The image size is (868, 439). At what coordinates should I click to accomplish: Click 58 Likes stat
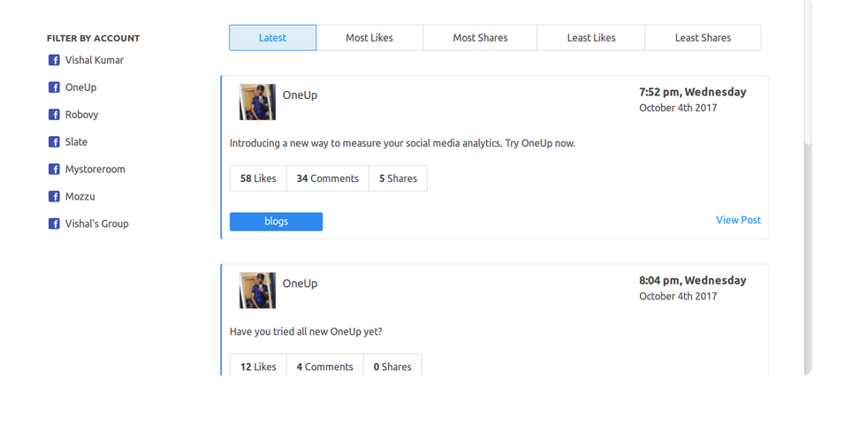(258, 178)
